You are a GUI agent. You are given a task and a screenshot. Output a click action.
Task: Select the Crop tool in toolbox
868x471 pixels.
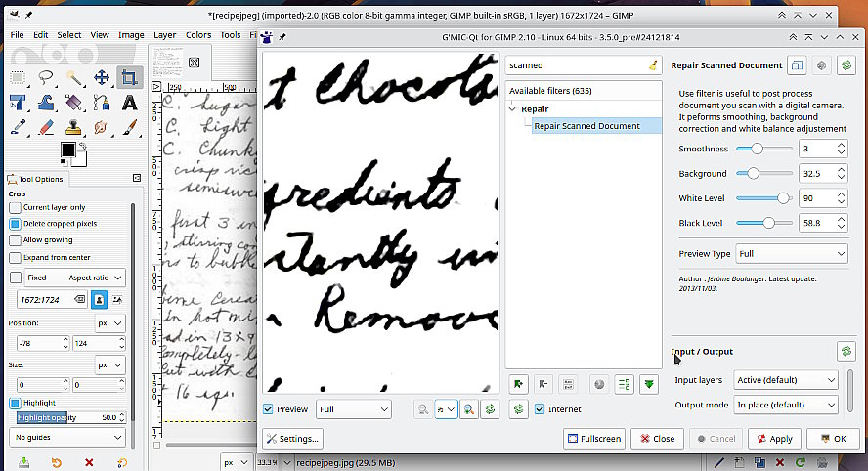[x=130, y=77]
